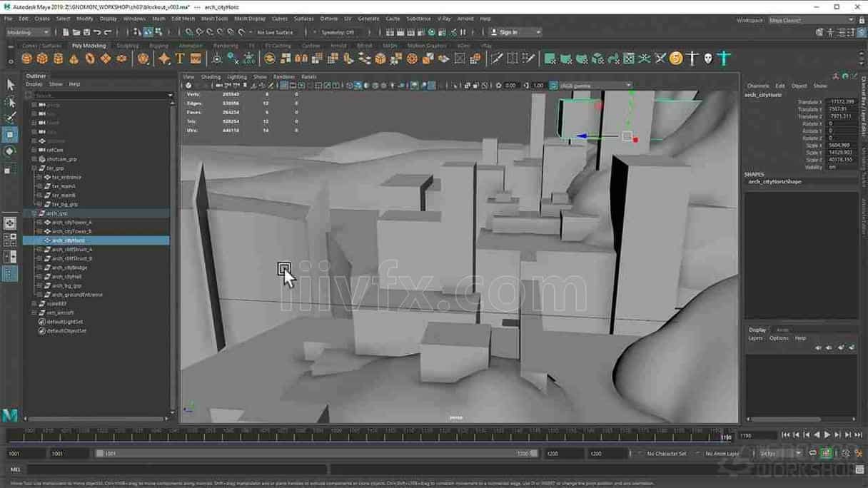This screenshot has width=868, height=488.
Task: Click the SVG shelf icon
Action: (196, 59)
